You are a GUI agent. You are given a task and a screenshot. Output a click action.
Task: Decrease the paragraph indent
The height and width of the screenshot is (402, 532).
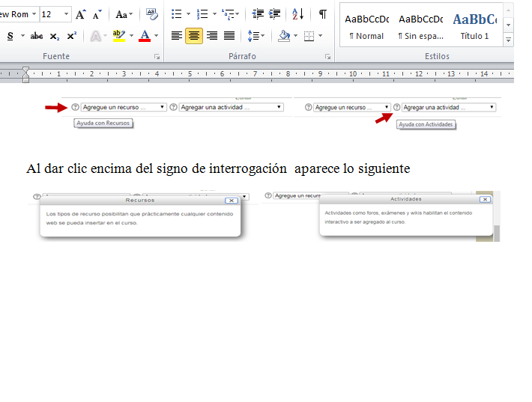[x=258, y=14]
